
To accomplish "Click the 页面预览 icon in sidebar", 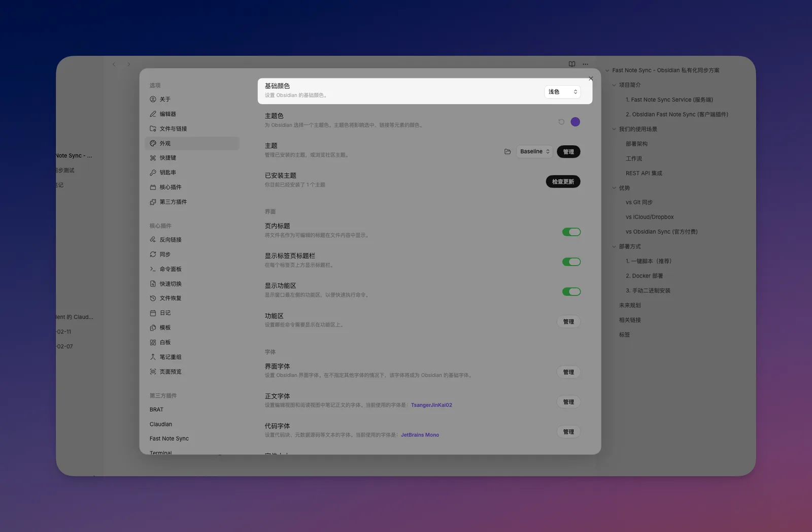I will coord(153,372).
